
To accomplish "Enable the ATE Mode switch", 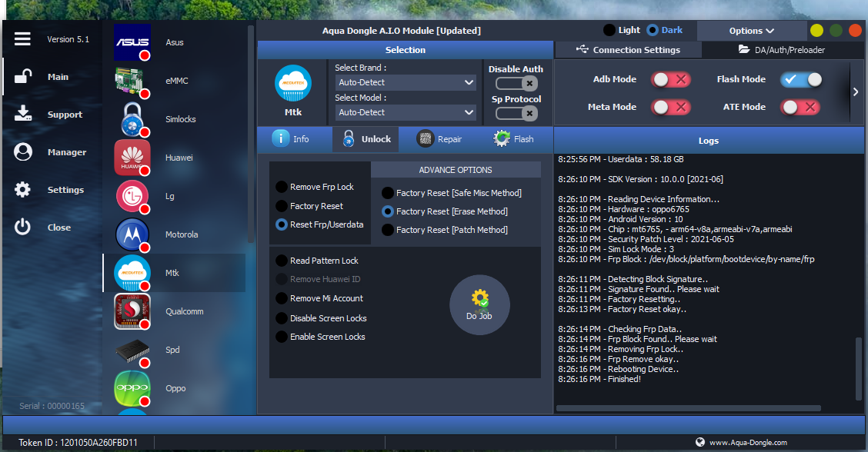I will 800,107.
